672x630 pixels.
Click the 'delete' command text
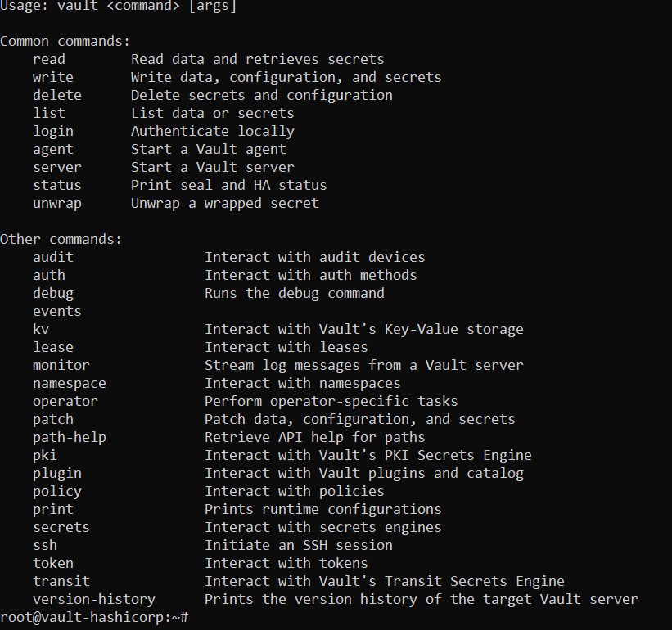[57, 95]
